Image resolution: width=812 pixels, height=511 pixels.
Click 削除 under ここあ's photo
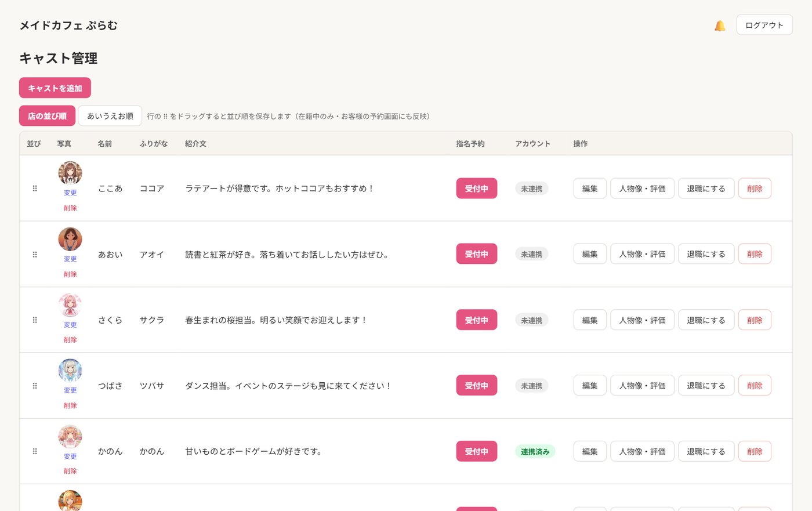pyautogui.click(x=70, y=208)
